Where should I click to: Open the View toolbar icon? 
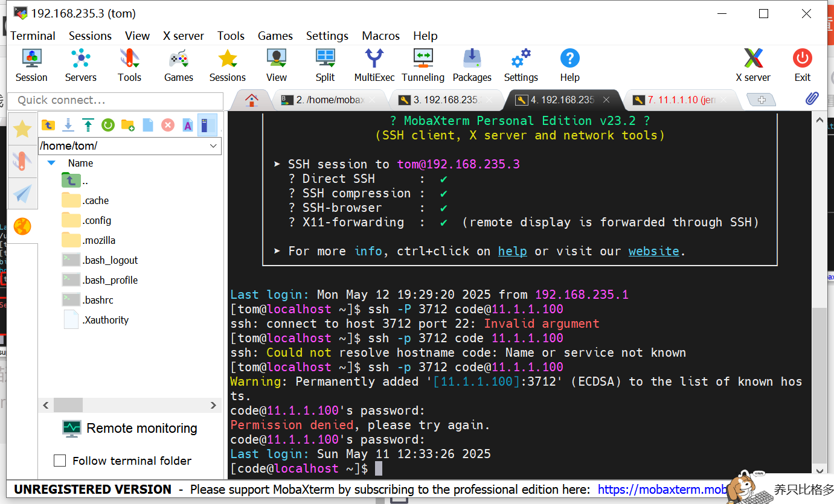point(276,65)
